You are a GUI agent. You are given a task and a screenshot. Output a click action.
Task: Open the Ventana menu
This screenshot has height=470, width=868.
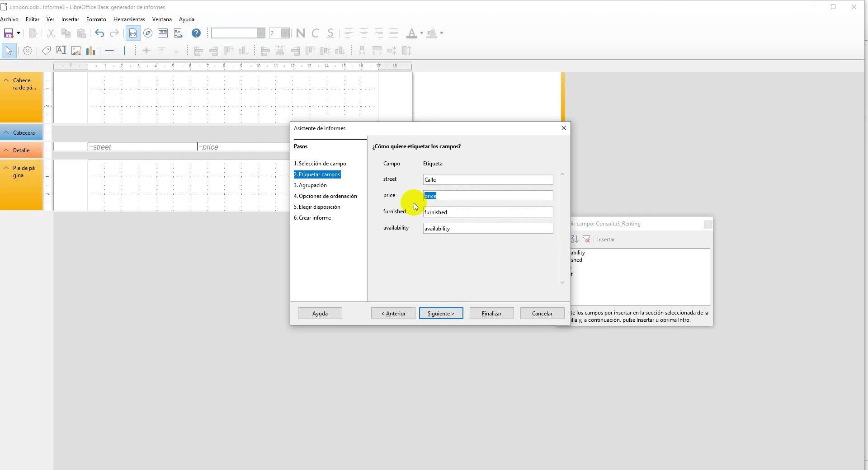pyautogui.click(x=162, y=19)
